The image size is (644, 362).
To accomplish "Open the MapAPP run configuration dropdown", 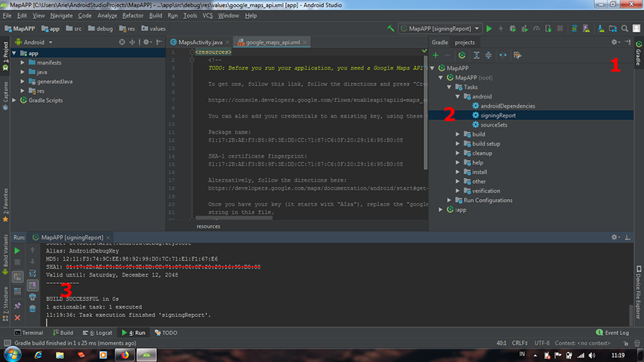I will click(440, 29).
